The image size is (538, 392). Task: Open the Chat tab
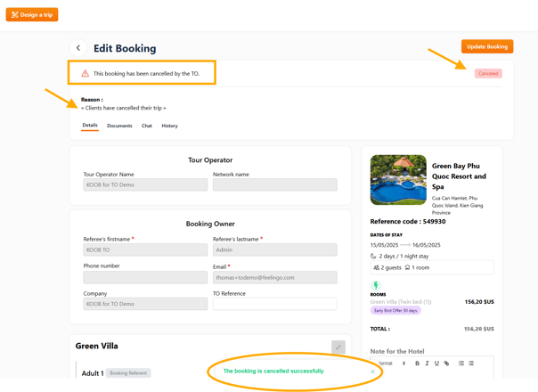pyautogui.click(x=147, y=126)
